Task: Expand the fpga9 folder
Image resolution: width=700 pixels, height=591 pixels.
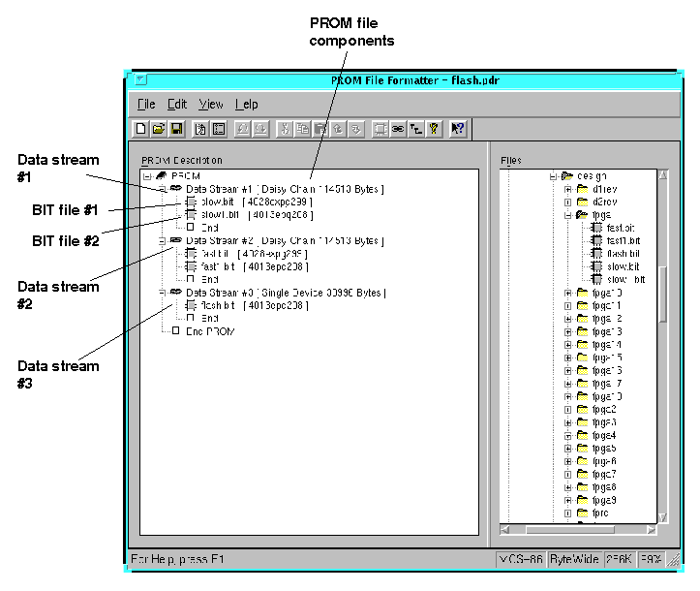Action: (x=568, y=500)
